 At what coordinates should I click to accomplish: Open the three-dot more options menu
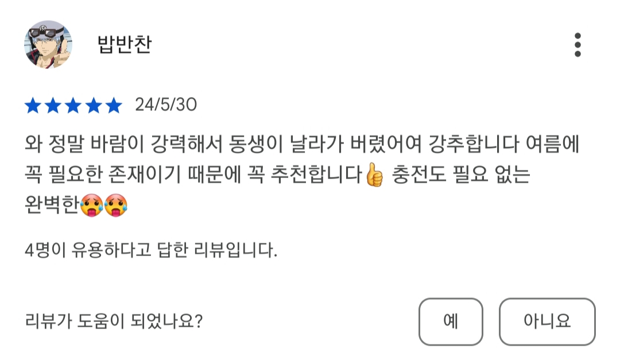tap(578, 45)
